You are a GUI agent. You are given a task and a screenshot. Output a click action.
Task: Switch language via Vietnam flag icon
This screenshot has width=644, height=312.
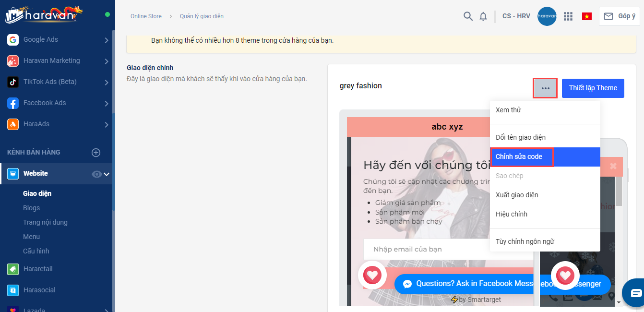[586, 16]
